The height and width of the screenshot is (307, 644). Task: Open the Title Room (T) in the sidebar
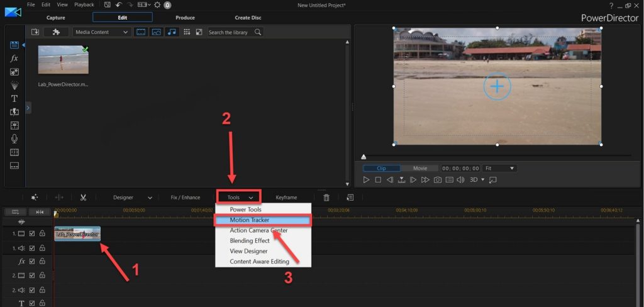(x=14, y=99)
